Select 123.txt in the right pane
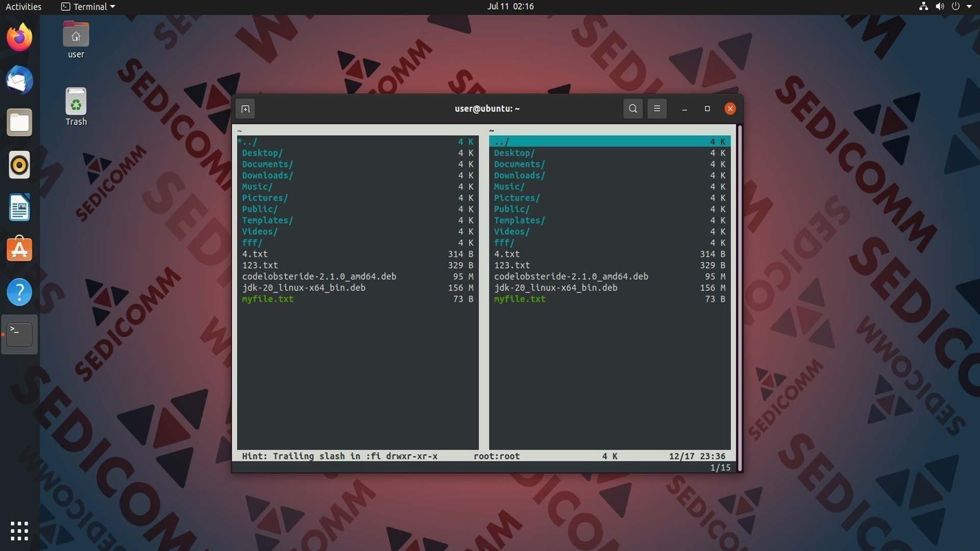This screenshot has height=551, width=980. (x=610, y=265)
